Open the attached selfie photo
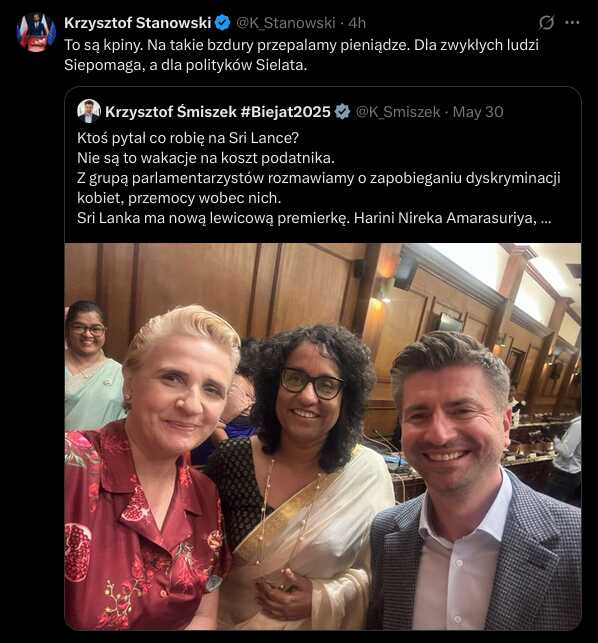Screen dimensions: 598x643 (x=323, y=436)
